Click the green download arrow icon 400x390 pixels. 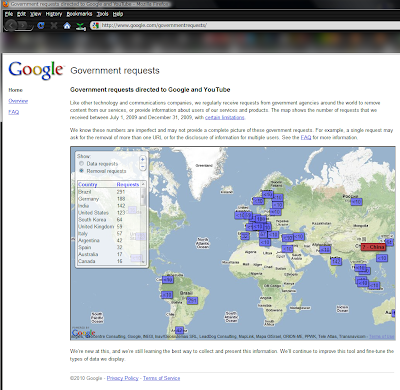point(80,26)
